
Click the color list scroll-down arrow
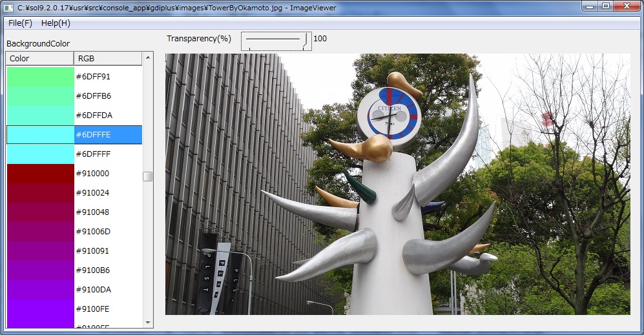click(x=148, y=323)
